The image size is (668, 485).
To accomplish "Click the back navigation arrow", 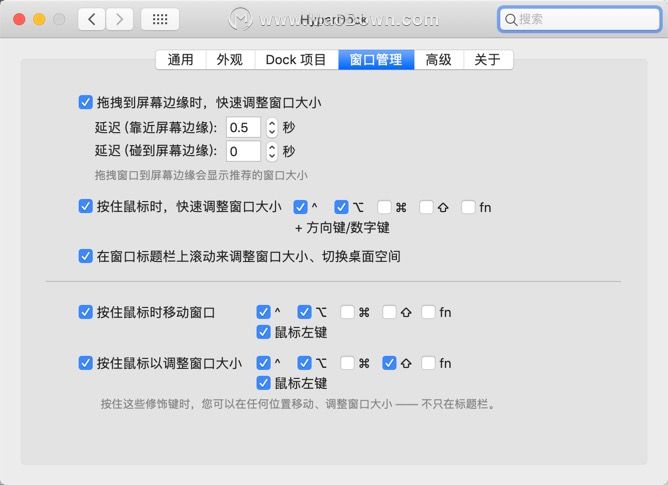I will (x=92, y=19).
